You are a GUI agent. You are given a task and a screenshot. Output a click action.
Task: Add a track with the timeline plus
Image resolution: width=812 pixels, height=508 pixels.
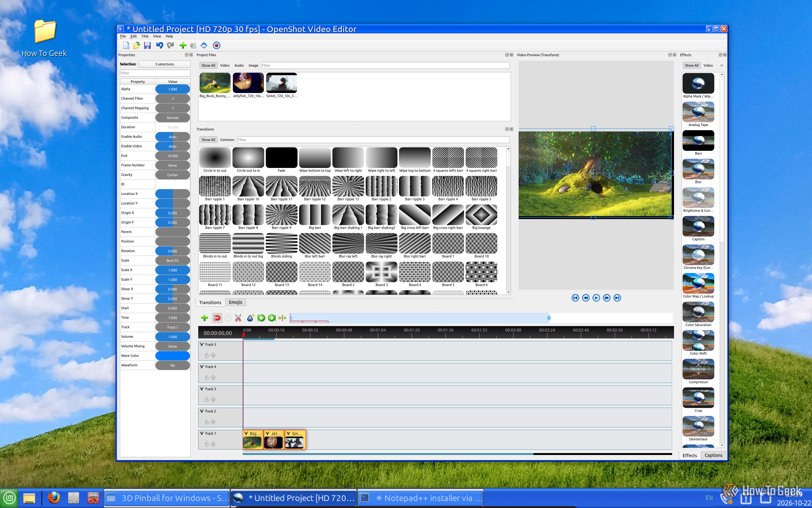point(204,318)
